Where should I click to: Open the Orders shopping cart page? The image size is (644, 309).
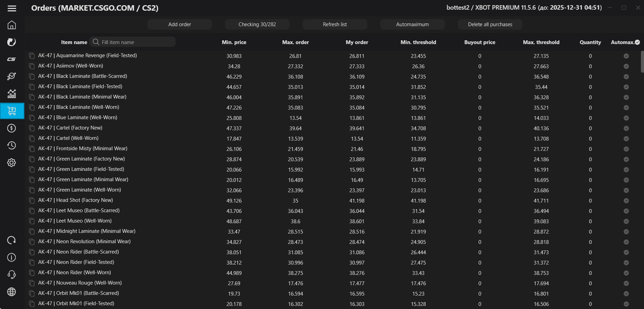click(12, 111)
